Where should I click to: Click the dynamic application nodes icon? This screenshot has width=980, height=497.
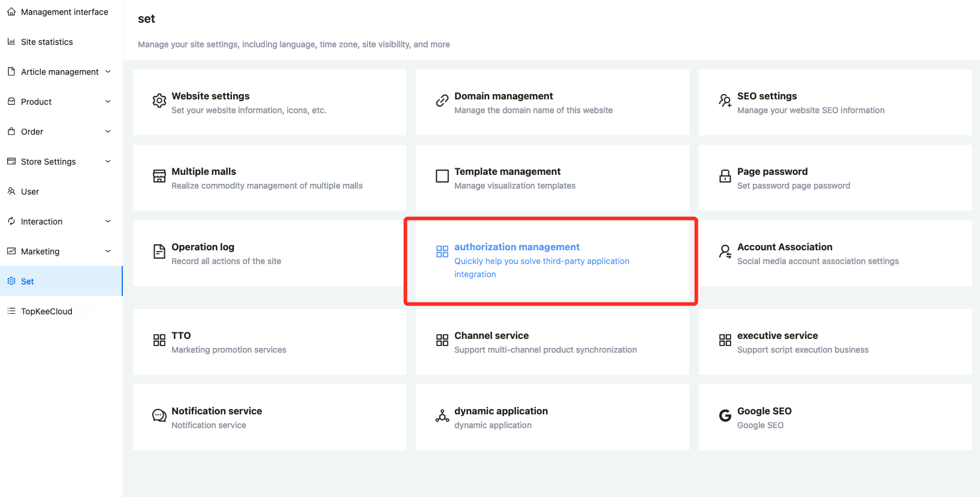442,416
